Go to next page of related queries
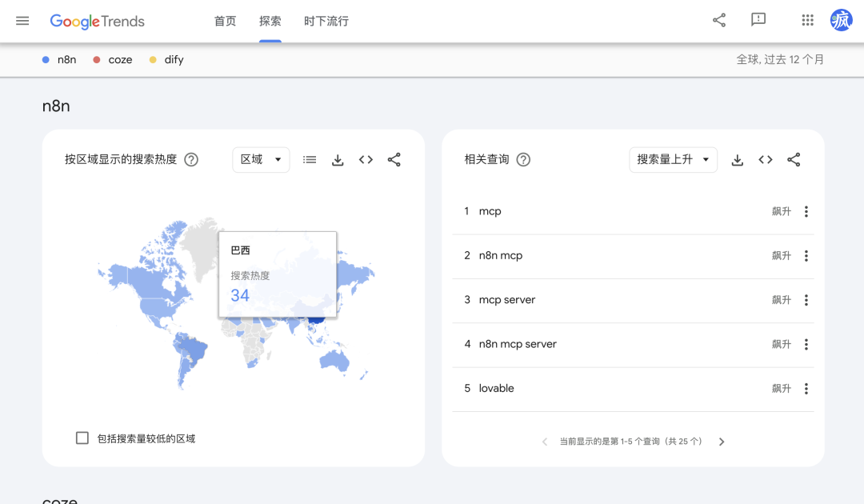 722,442
